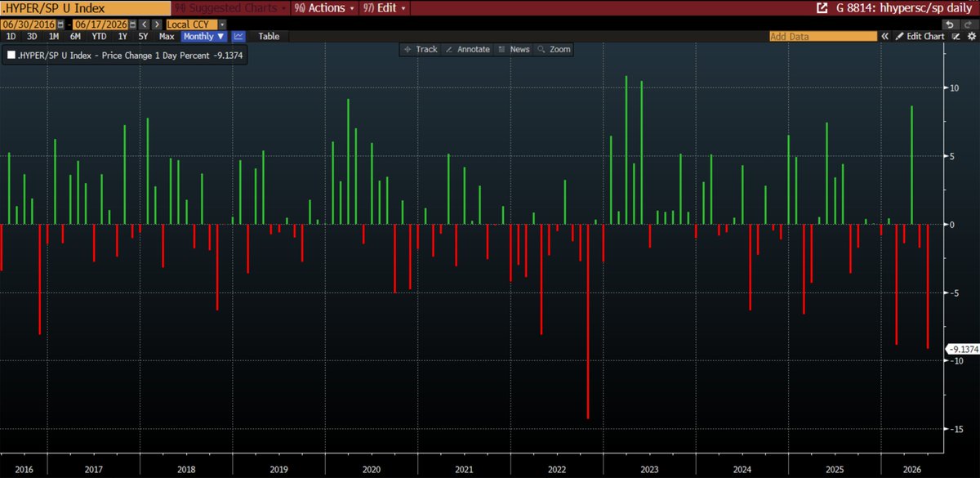
Task: Open the News overlay tool
Action: pyautogui.click(x=514, y=49)
